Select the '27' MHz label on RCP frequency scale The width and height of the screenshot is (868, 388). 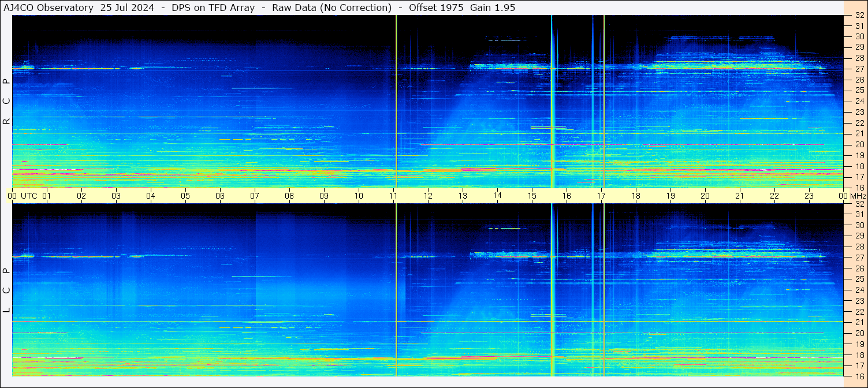tap(859, 69)
